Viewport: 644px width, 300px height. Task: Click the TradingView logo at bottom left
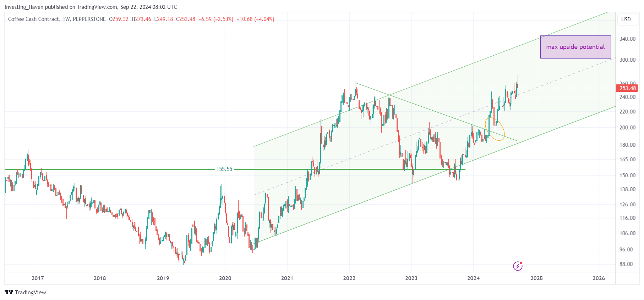(26, 292)
